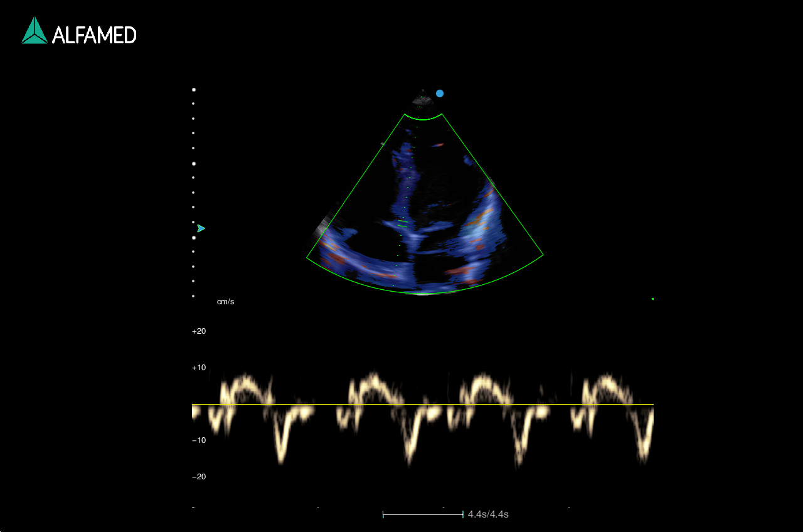Click the right end cap of time bar
Viewport: 803px width, 532px height.
click(x=463, y=514)
